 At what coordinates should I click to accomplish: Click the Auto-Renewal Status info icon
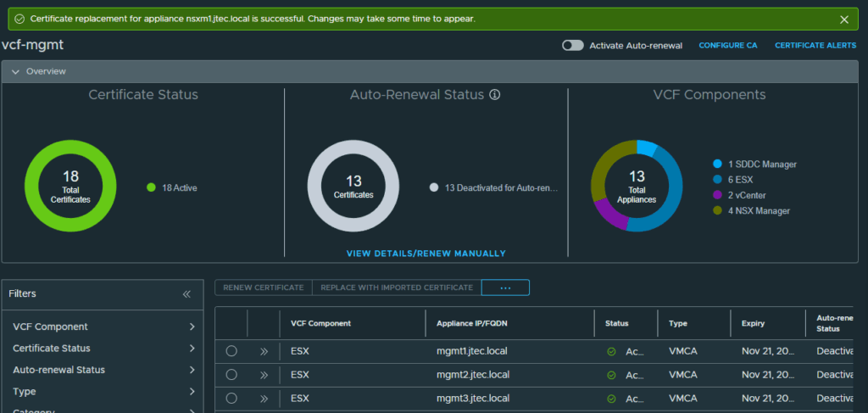(495, 95)
